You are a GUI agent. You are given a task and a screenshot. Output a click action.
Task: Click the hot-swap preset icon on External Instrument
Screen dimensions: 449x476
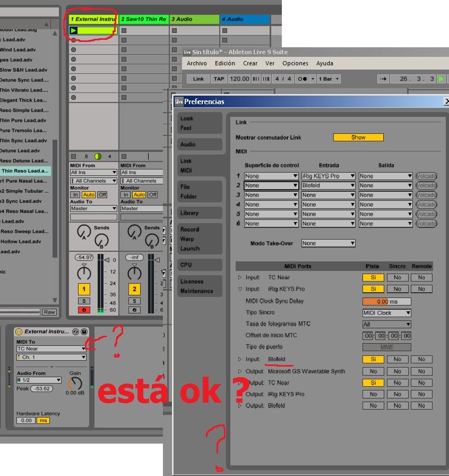[x=75, y=331]
